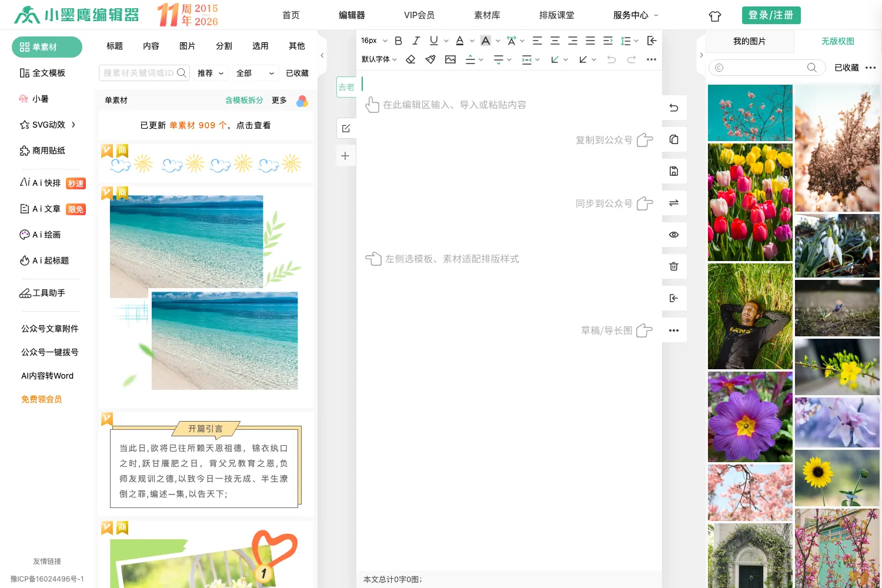Click the T-shirt skin icon
Viewport: 882px width, 588px height.
[715, 16]
